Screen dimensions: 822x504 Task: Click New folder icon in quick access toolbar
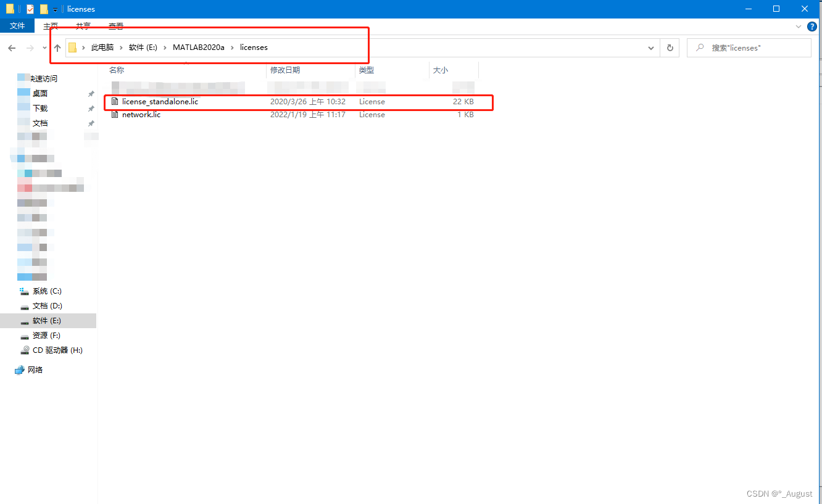(x=44, y=9)
